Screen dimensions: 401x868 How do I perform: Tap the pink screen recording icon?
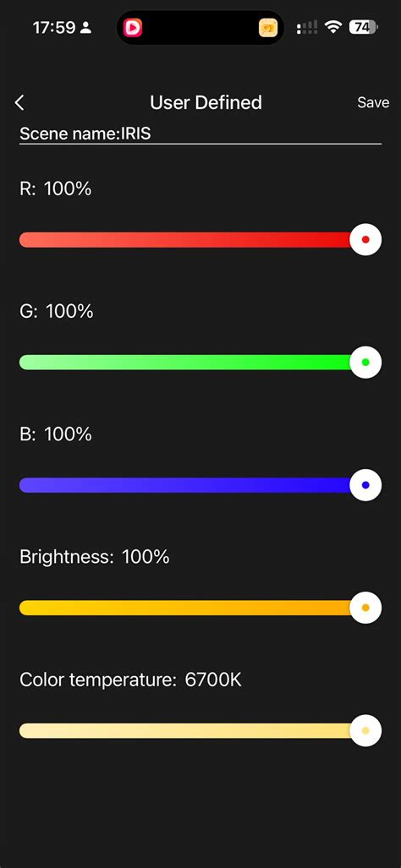(133, 27)
